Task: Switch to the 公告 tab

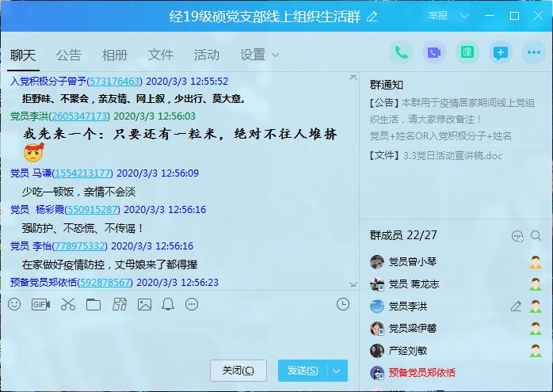Action: (69, 55)
